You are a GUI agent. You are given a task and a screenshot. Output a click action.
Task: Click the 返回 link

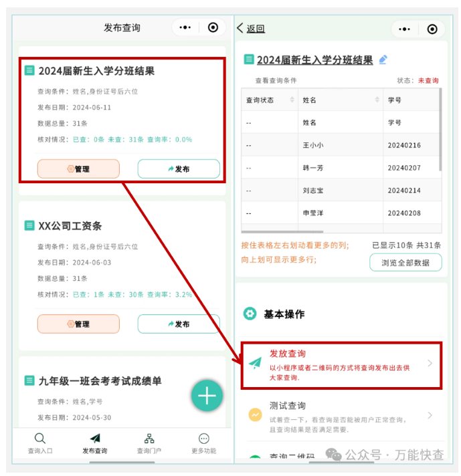(x=256, y=29)
